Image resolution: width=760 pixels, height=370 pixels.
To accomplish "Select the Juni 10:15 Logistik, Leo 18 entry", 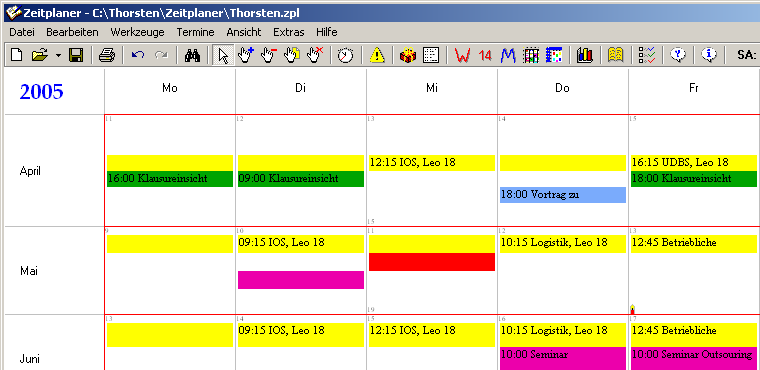I will coord(563,335).
